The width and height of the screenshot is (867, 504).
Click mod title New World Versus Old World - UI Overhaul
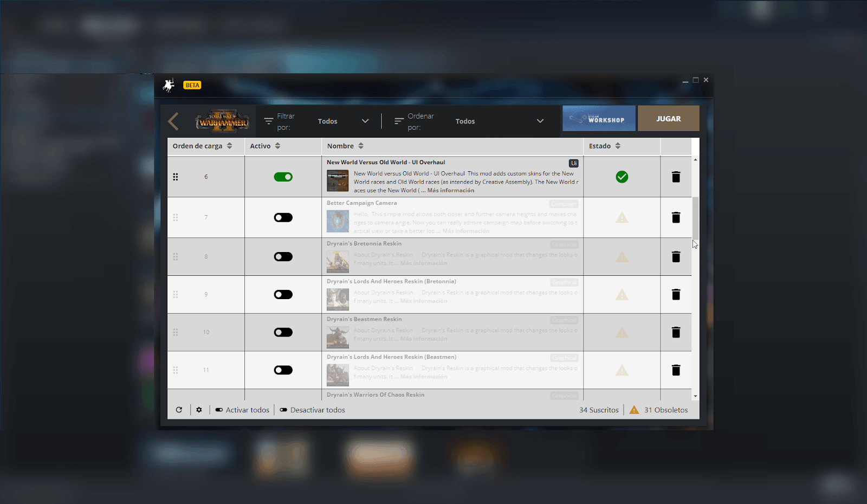click(386, 162)
